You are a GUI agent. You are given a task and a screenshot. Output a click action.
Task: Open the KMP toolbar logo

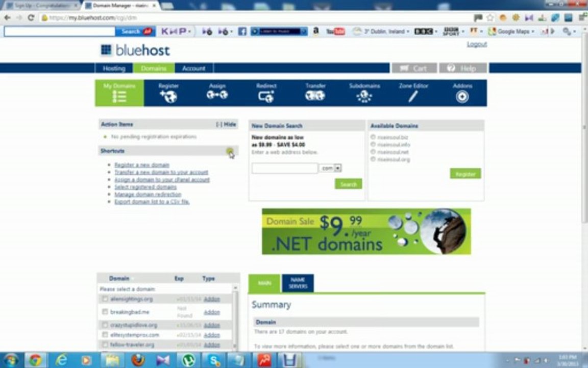tap(174, 31)
